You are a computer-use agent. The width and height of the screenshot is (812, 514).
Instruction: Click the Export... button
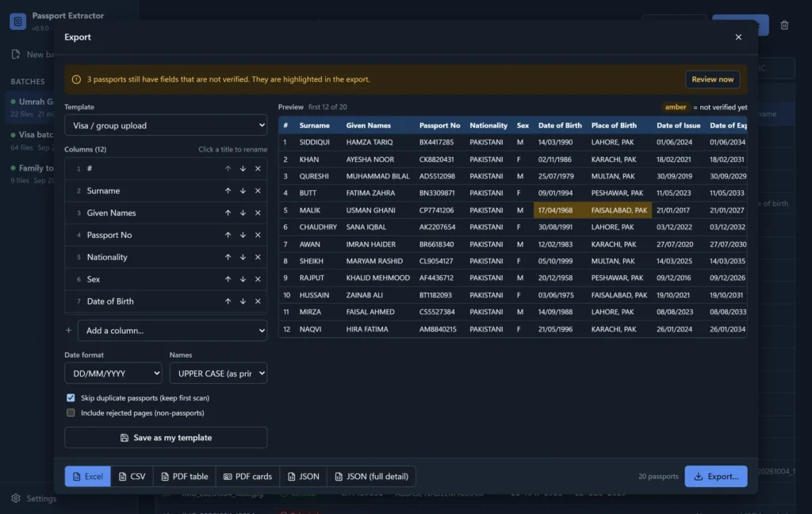716,476
